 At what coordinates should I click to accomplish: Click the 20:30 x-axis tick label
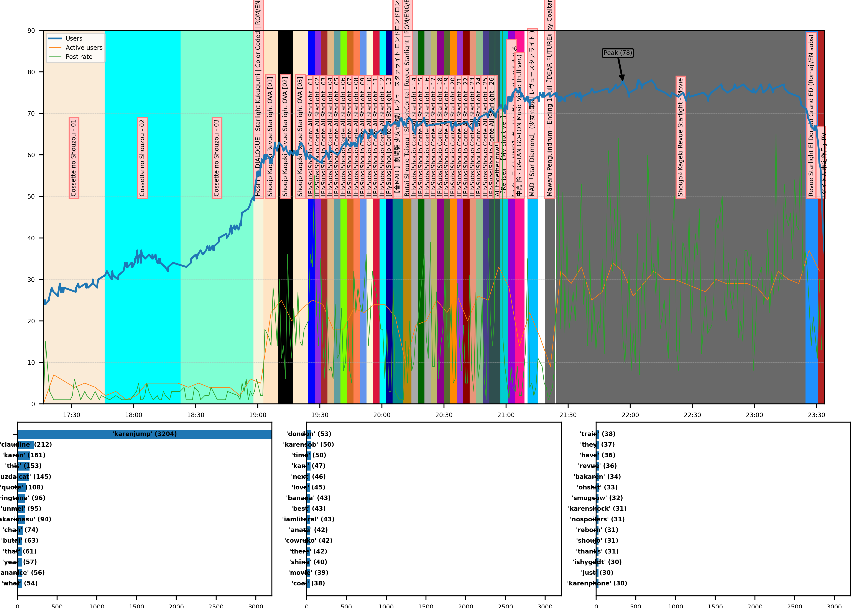coord(444,415)
